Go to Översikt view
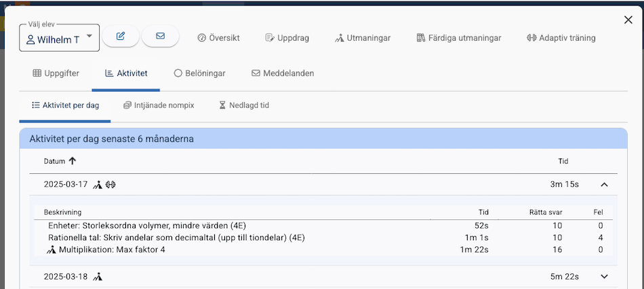This screenshot has height=289, width=644. [x=218, y=38]
